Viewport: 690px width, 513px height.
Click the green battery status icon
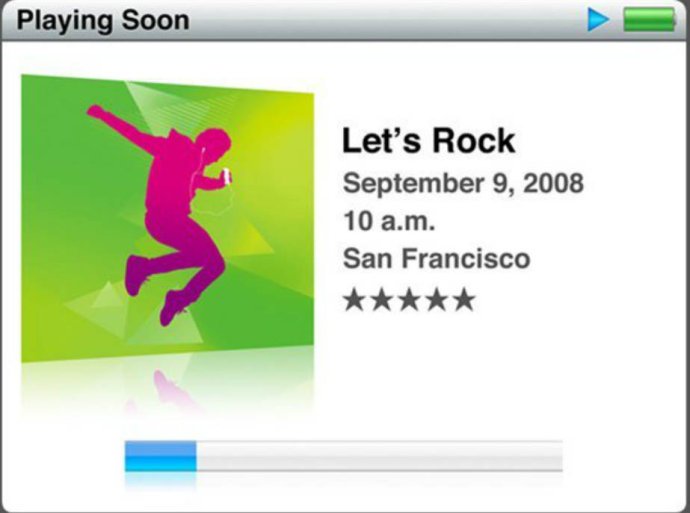[649, 21]
